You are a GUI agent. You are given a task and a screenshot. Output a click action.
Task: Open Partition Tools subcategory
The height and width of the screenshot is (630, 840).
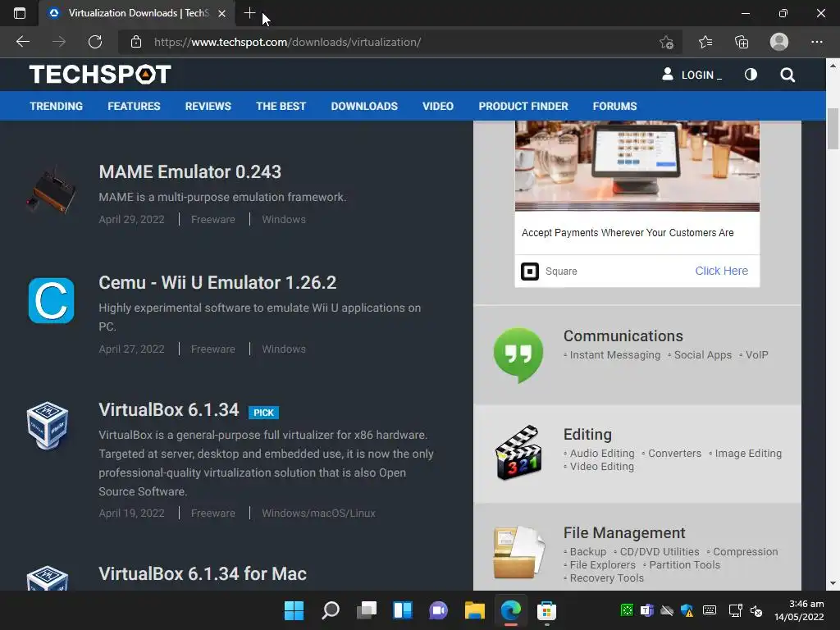684,565
